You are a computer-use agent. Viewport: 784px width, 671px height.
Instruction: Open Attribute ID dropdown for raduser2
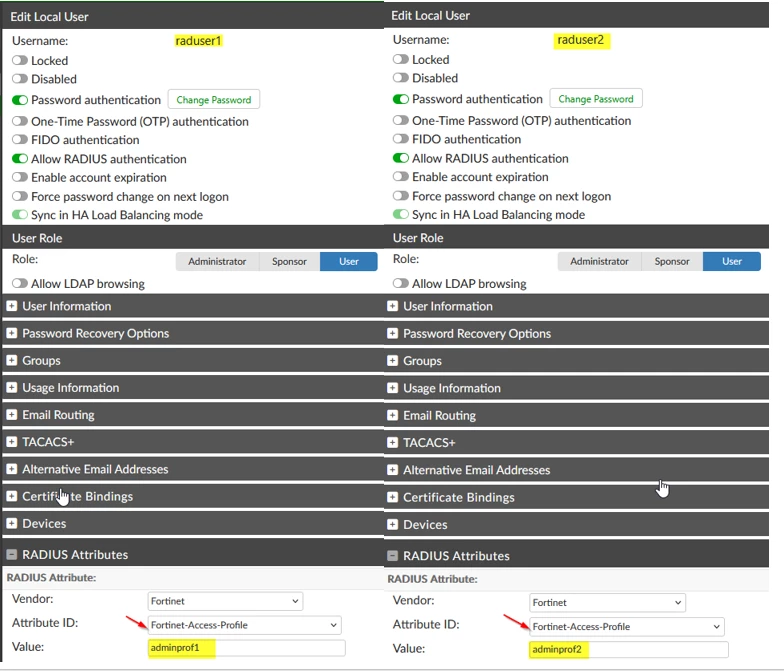point(626,626)
